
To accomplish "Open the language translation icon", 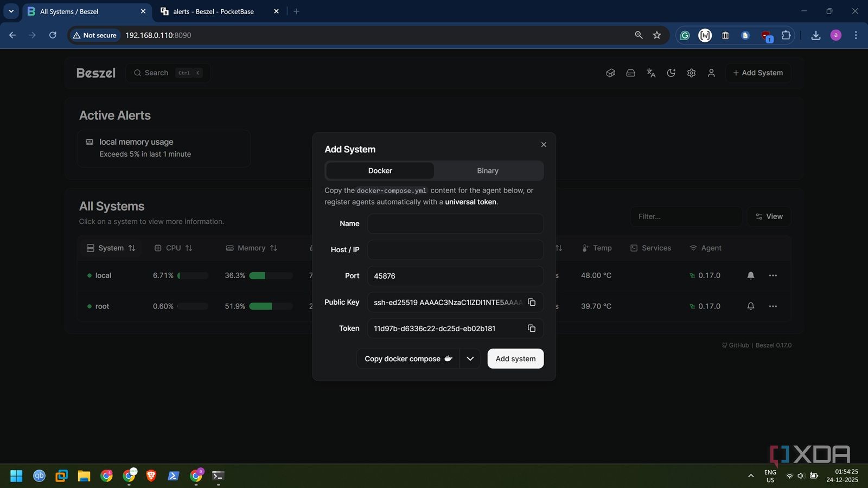I will pos(651,73).
